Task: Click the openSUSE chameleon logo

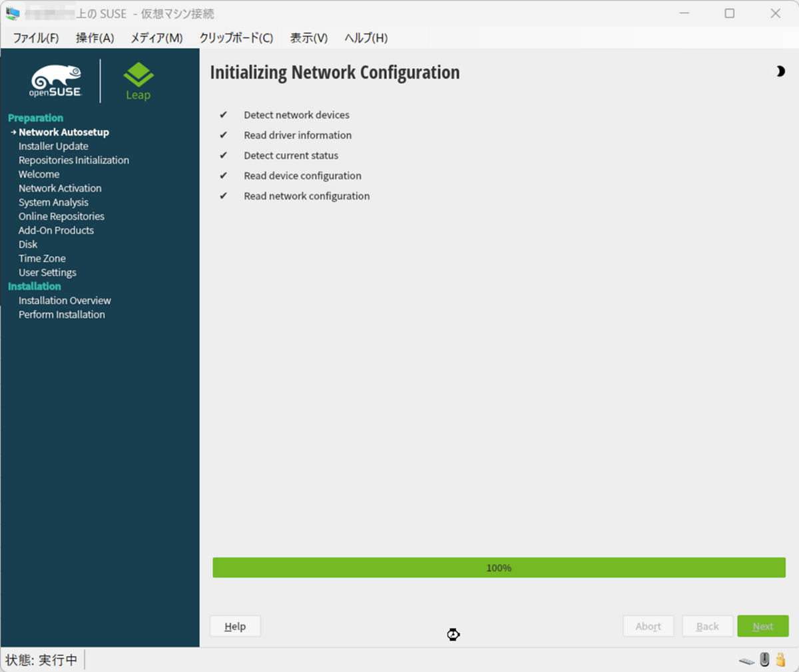Action: 56,81
